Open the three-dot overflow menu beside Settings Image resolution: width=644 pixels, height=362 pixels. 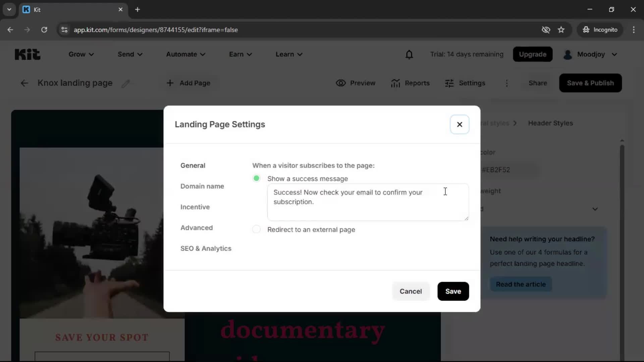point(507,83)
